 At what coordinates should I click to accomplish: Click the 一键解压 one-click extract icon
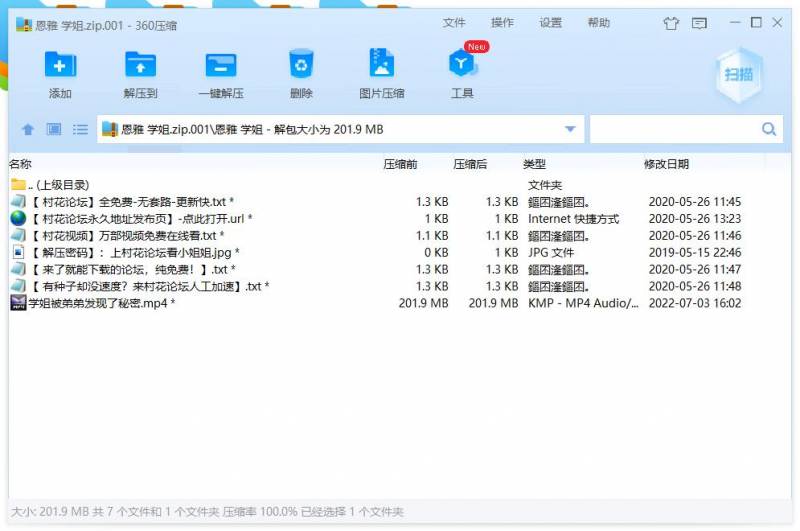(x=221, y=66)
